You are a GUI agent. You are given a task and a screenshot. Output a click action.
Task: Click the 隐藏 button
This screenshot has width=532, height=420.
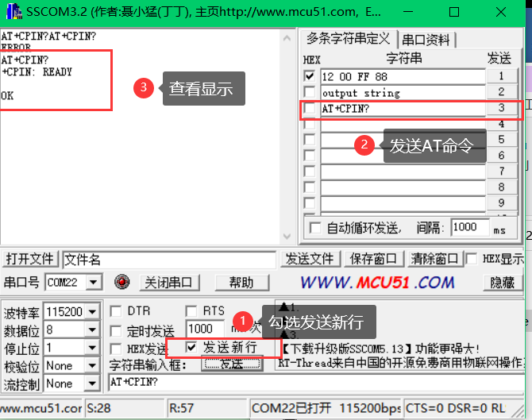point(503,283)
